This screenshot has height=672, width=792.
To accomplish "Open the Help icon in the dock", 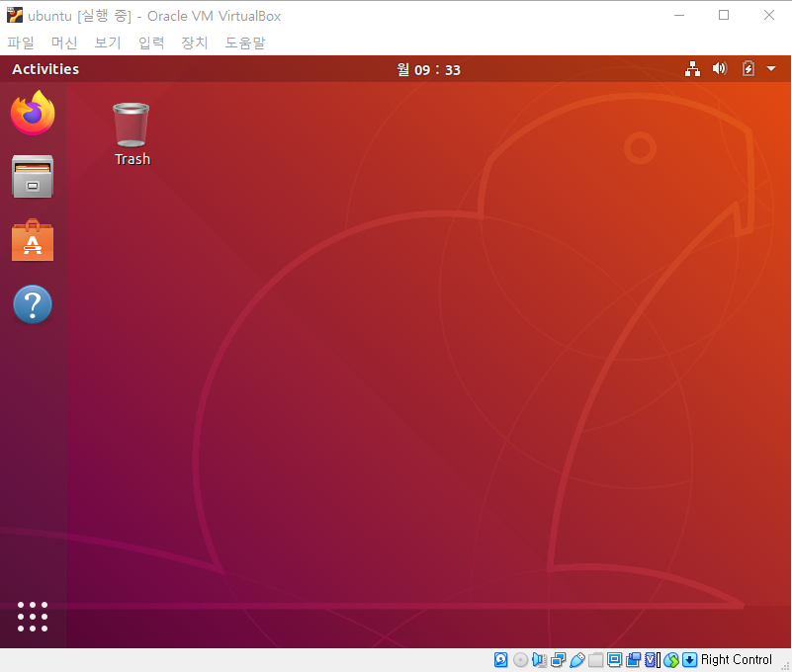I will 33,304.
